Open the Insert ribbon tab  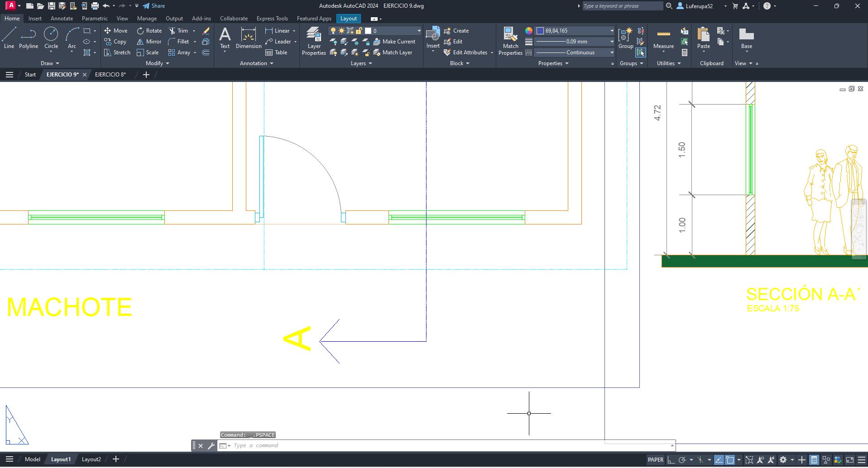tap(35, 19)
